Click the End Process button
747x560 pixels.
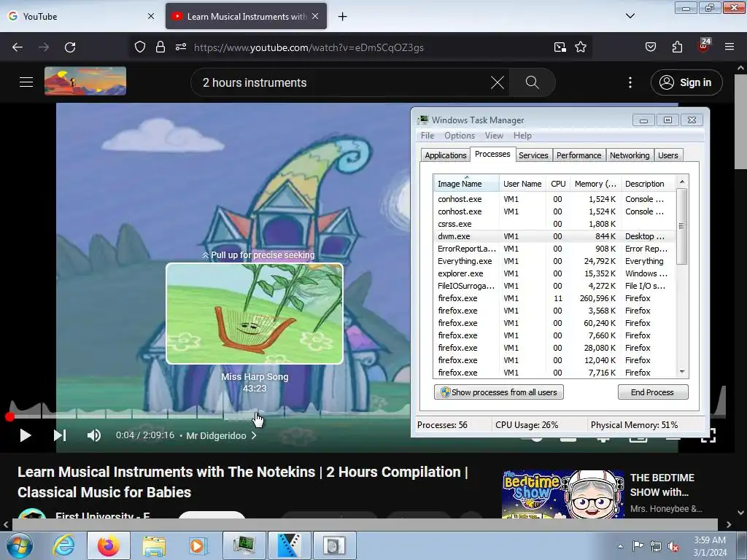(653, 392)
